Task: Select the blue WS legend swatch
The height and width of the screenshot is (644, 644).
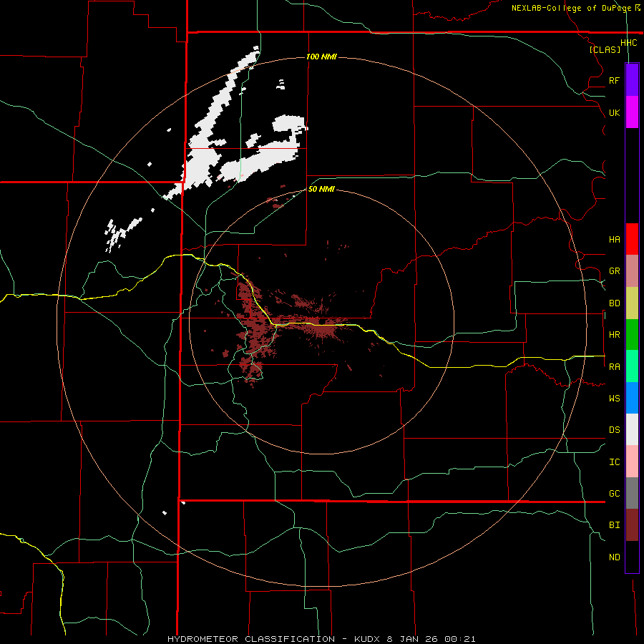Action: tap(632, 398)
